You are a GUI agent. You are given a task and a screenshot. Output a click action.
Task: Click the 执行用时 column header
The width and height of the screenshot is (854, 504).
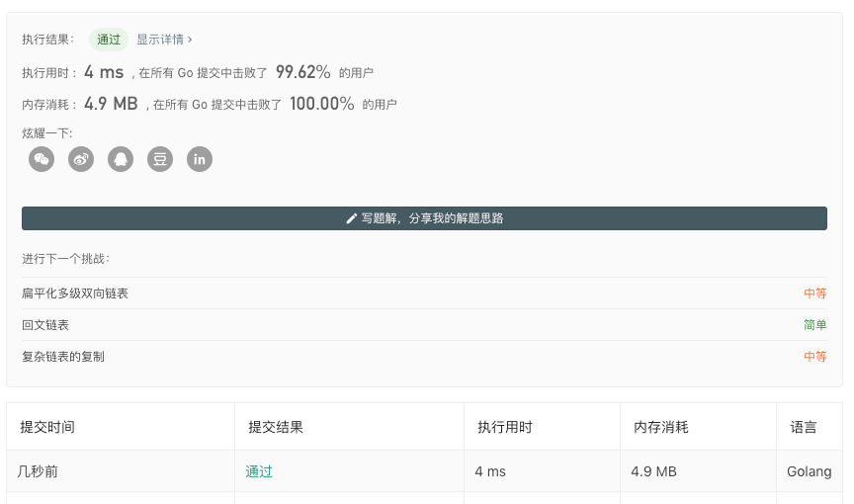[x=504, y=428]
